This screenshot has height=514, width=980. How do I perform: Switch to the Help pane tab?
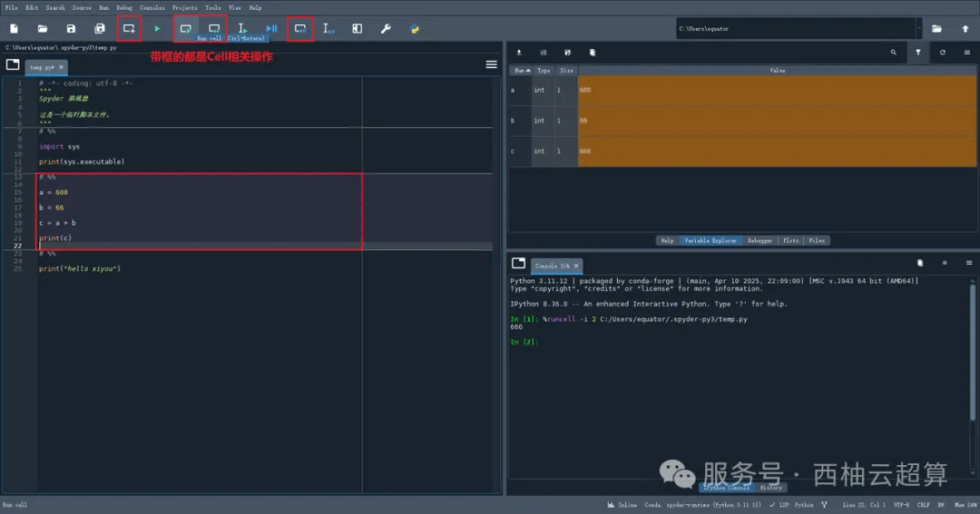668,240
